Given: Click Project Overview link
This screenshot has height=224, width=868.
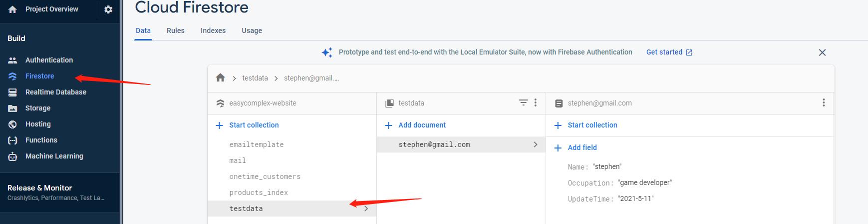Looking at the screenshot, I should 51,9.
